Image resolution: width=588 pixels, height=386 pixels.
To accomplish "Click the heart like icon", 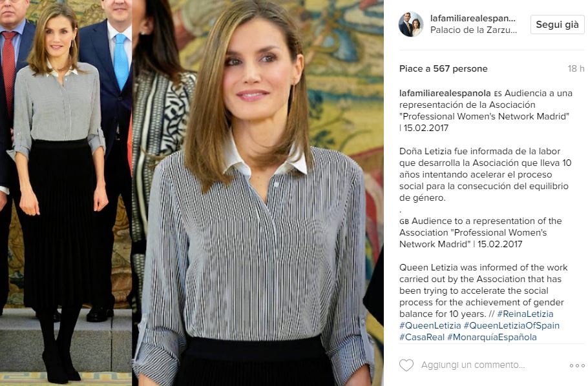I will pos(406,365).
